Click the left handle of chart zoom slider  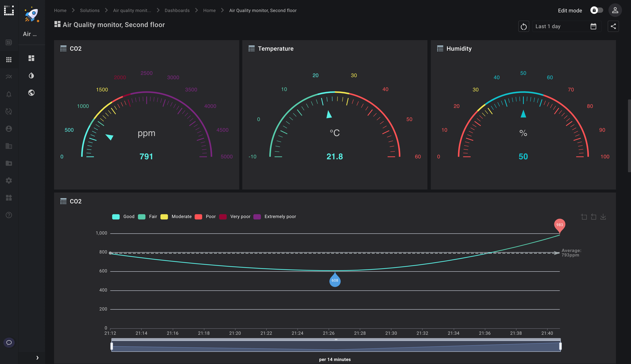[x=112, y=346]
